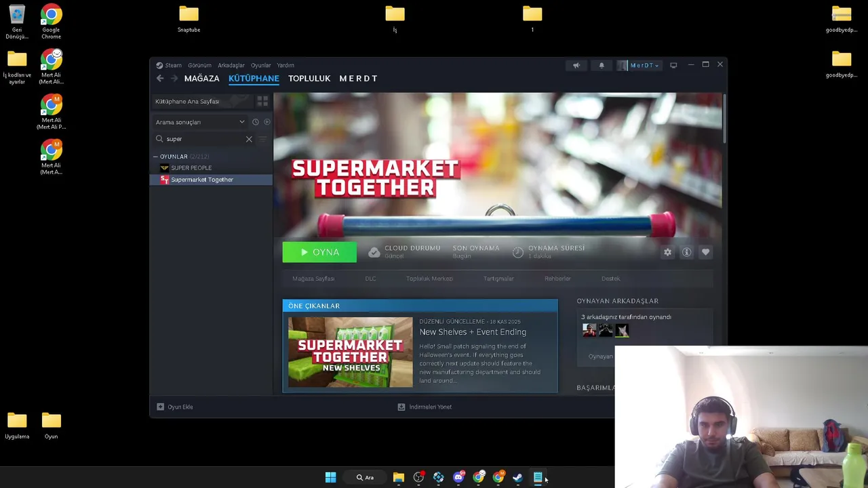Image resolution: width=868 pixels, height=488 pixels.
Task: Go back with Steam navigation arrow
Action: [x=160, y=79]
